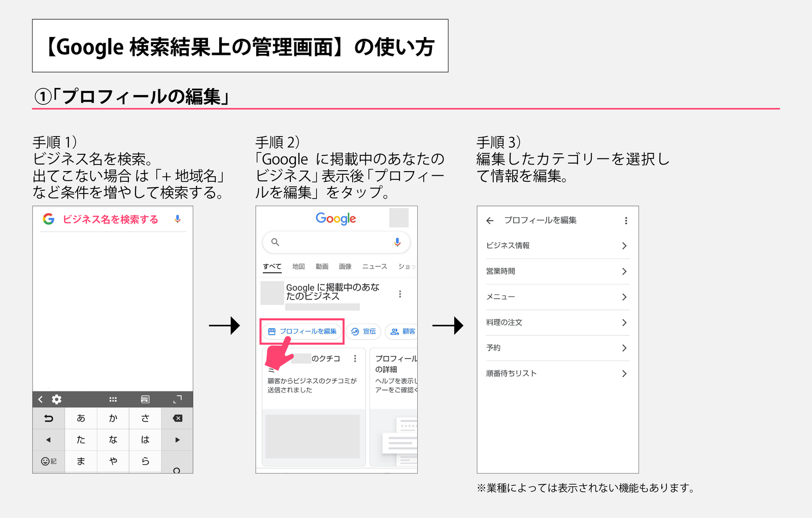Viewport: 812px width, 518px height.
Task: Select the すべて search tab
Action: pyautogui.click(x=272, y=267)
